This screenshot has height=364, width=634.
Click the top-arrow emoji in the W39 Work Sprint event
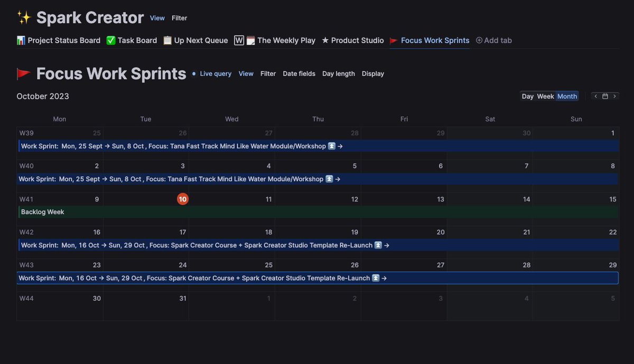coord(332,146)
